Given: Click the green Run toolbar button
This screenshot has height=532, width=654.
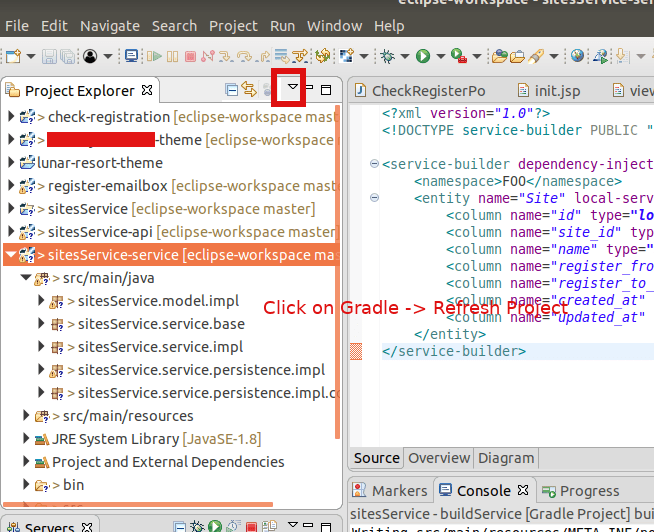Looking at the screenshot, I should (x=423, y=56).
